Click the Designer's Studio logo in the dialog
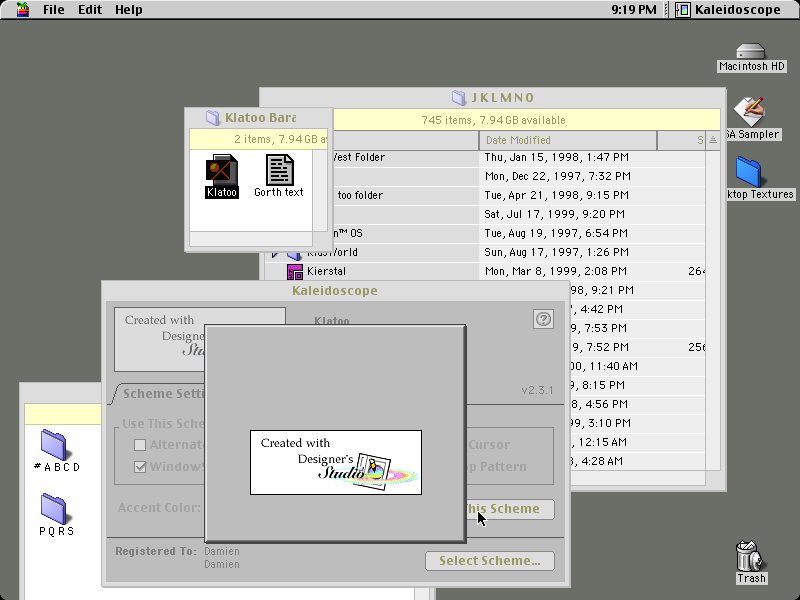Viewport: 800px width, 600px height. (x=336, y=462)
